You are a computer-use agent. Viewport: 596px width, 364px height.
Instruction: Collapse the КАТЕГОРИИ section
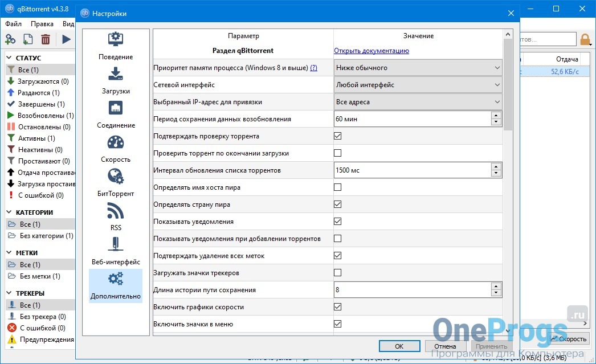coord(9,212)
